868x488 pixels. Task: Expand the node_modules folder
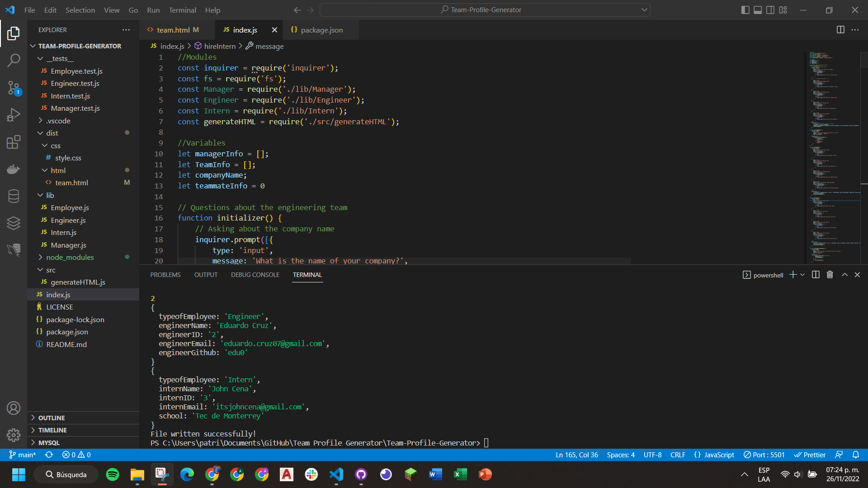(70, 257)
